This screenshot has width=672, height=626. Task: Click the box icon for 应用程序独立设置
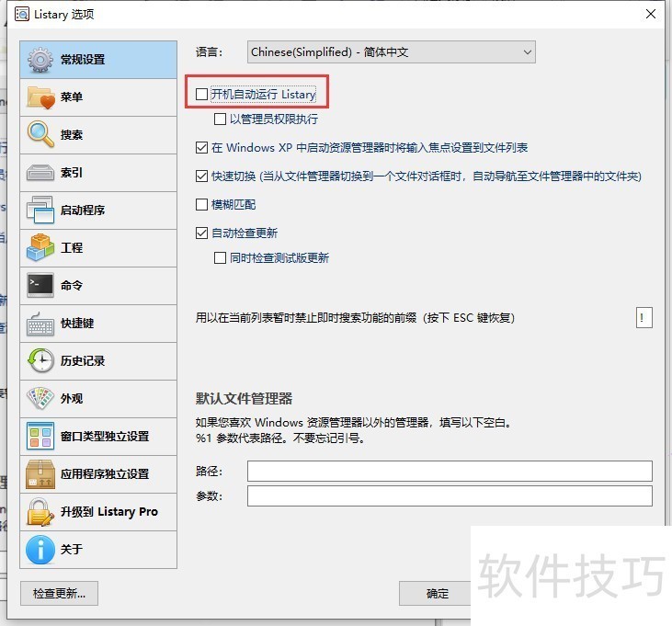[x=40, y=474]
